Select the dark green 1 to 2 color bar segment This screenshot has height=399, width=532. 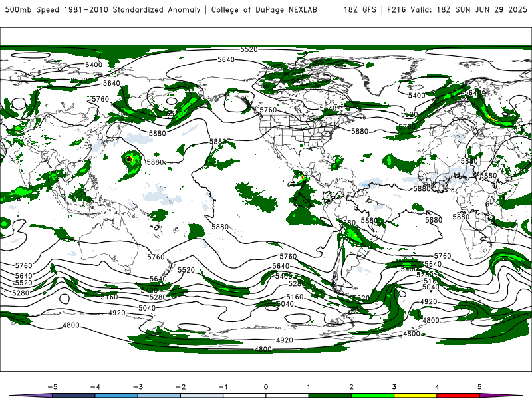330,396
